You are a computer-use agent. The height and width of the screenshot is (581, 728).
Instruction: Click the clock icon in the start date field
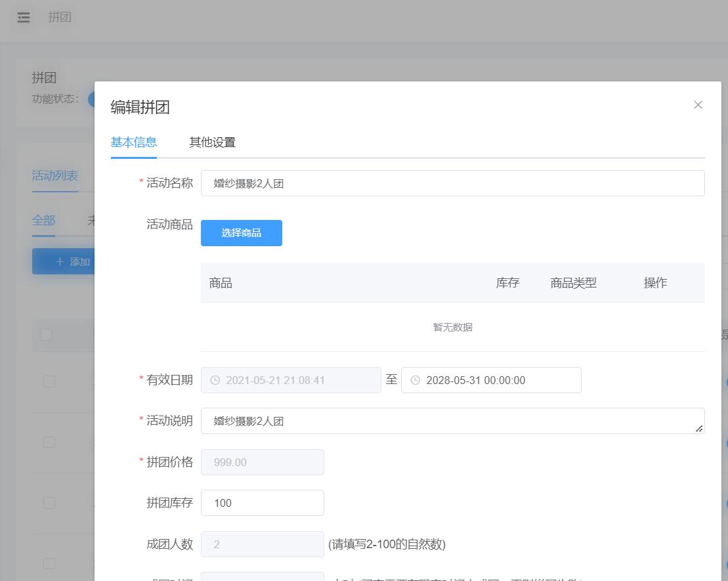pyautogui.click(x=215, y=380)
